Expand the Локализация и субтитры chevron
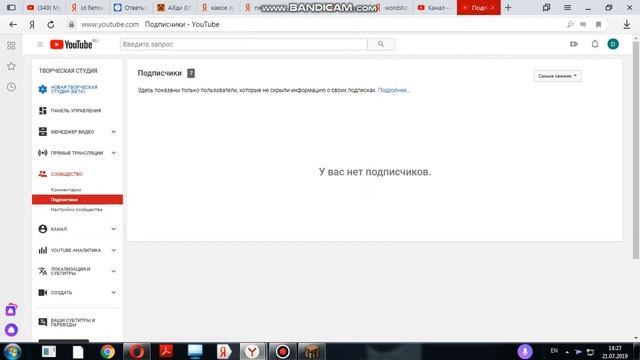Viewport: 640px width, 360px height. [113, 271]
